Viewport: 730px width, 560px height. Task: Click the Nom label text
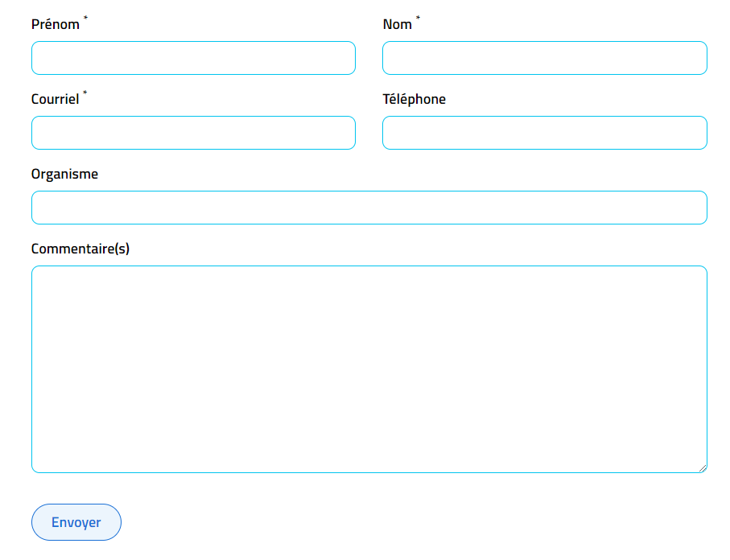397,24
